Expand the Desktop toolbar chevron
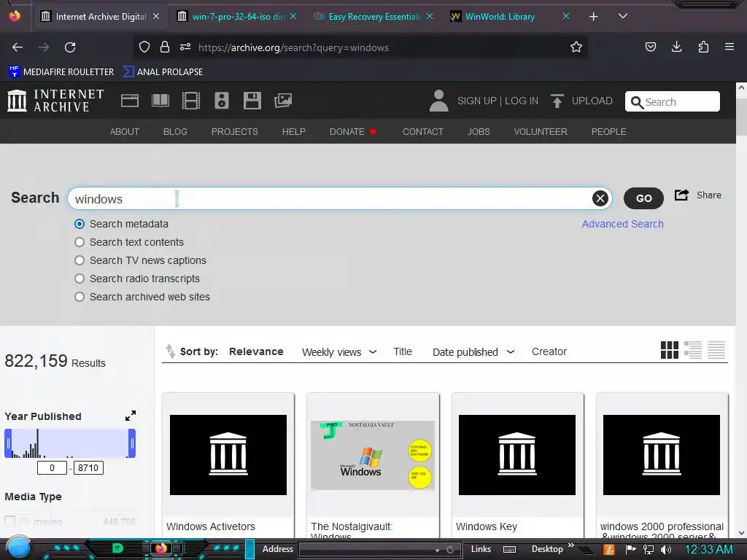 pyautogui.click(x=570, y=545)
